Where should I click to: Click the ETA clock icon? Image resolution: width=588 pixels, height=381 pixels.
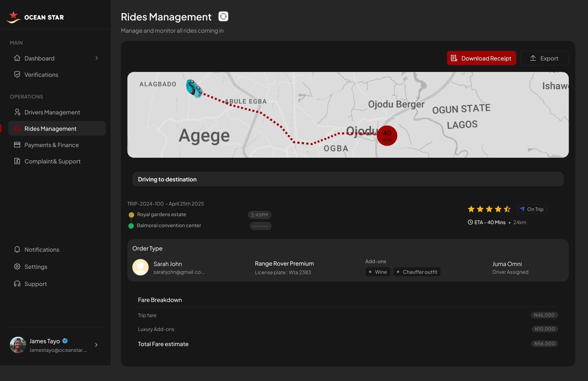[470, 222]
